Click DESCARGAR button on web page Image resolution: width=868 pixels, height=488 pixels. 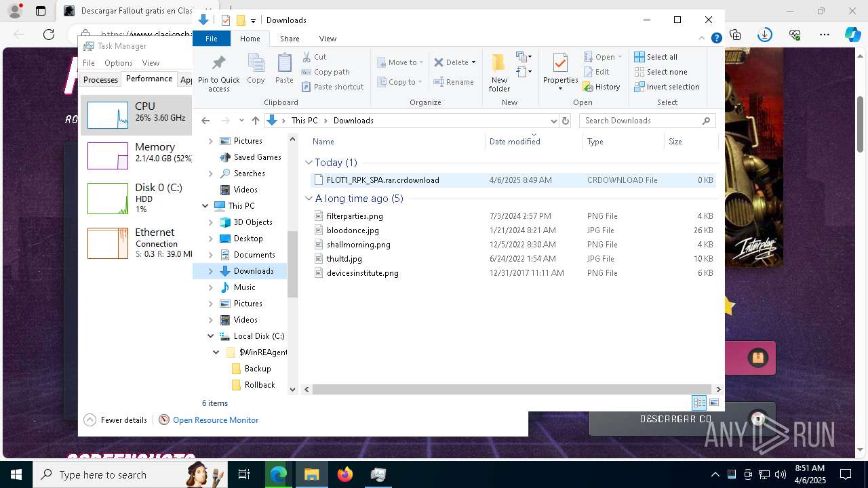coord(682,419)
